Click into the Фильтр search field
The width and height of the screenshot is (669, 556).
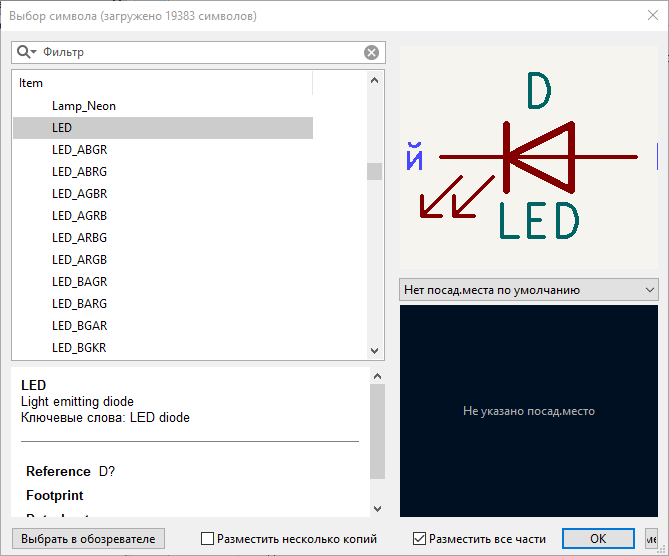click(x=200, y=52)
